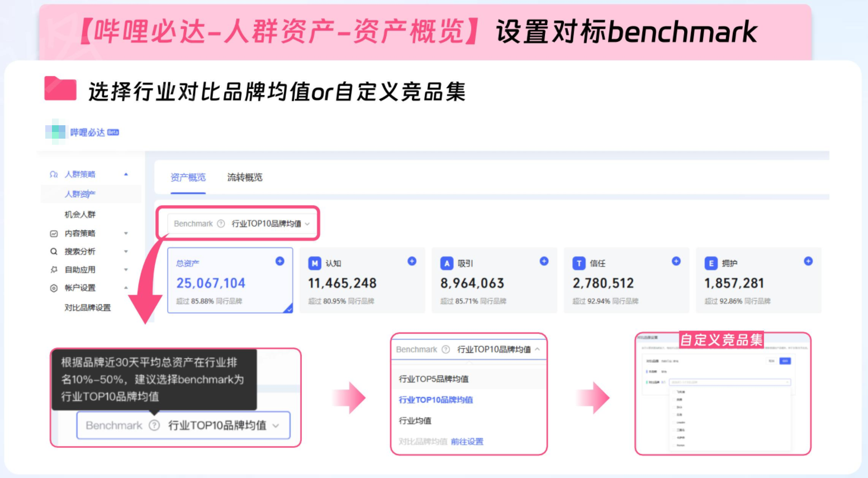Expand the 搜索分析 menu arrow
The width and height of the screenshot is (868, 478).
click(126, 252)
